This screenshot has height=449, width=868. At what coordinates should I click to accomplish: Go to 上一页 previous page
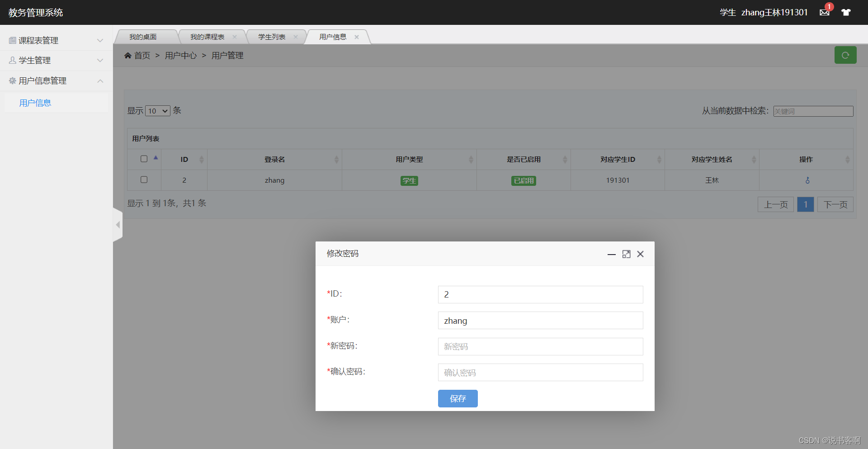(776, 204)
